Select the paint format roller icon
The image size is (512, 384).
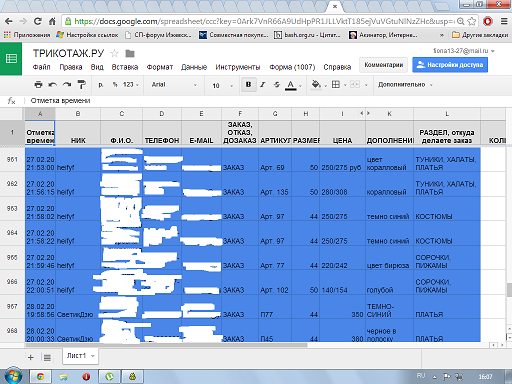pos(82,85)
